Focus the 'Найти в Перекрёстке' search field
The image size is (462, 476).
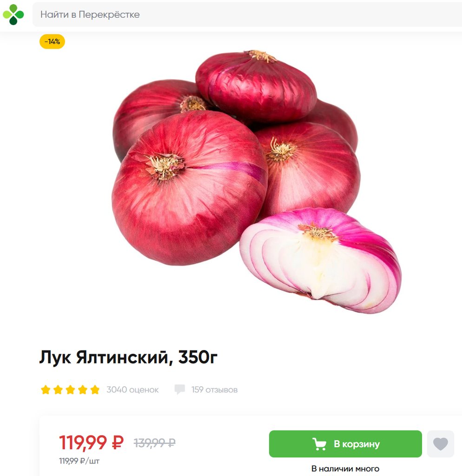point(247,14)
